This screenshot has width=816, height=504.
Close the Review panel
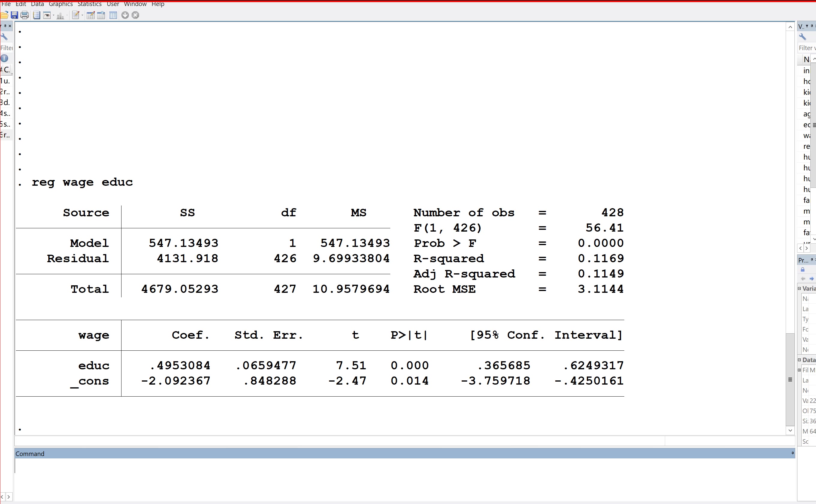tap(10, 26)
